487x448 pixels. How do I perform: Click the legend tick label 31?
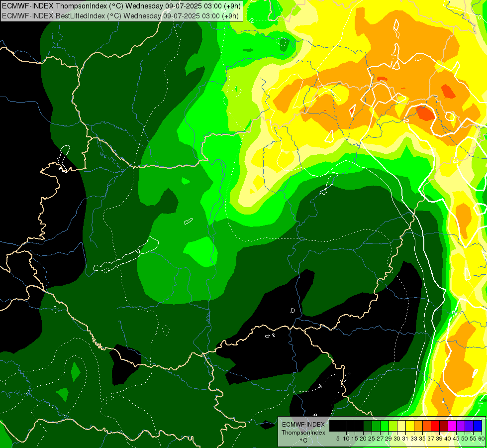405,439
